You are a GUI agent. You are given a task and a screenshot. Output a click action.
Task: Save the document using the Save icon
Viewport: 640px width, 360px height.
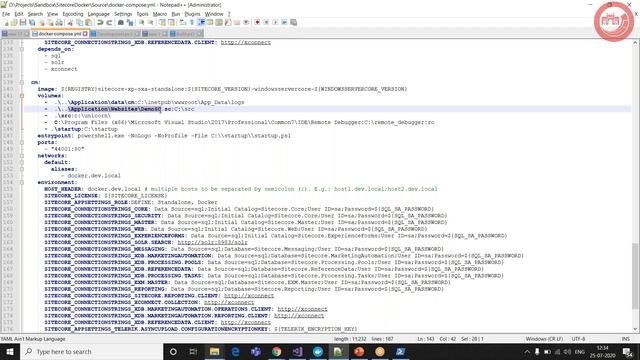23,22
